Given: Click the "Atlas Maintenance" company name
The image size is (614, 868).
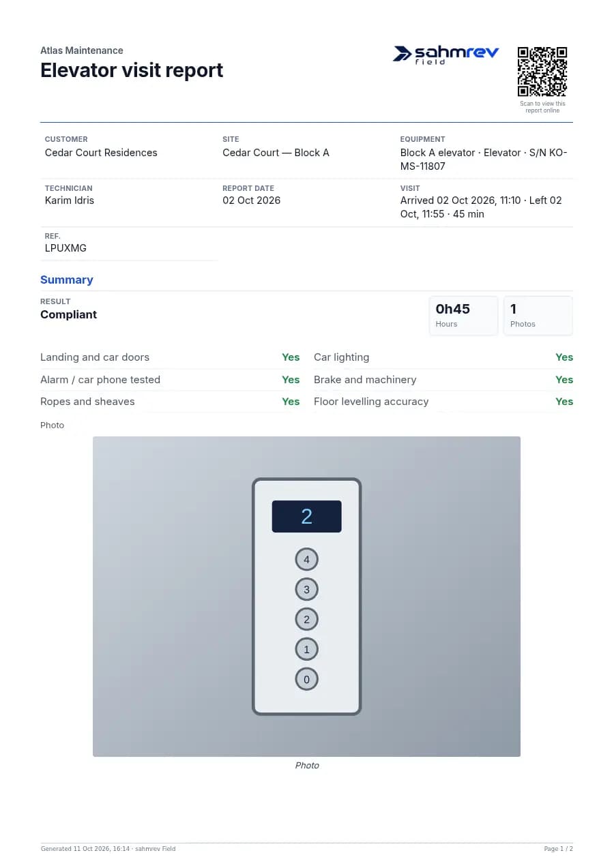Looking at the screenshot, I should coord(82,50).
